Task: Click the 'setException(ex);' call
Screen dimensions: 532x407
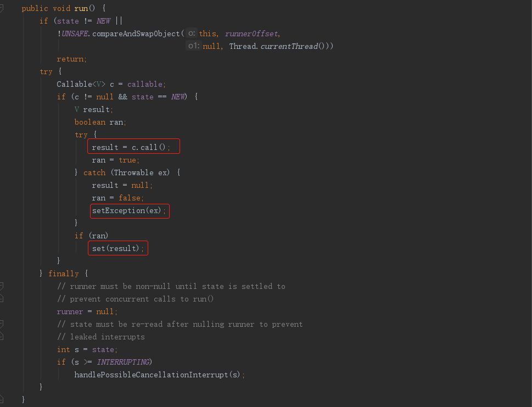Action: tap(129, 211)
